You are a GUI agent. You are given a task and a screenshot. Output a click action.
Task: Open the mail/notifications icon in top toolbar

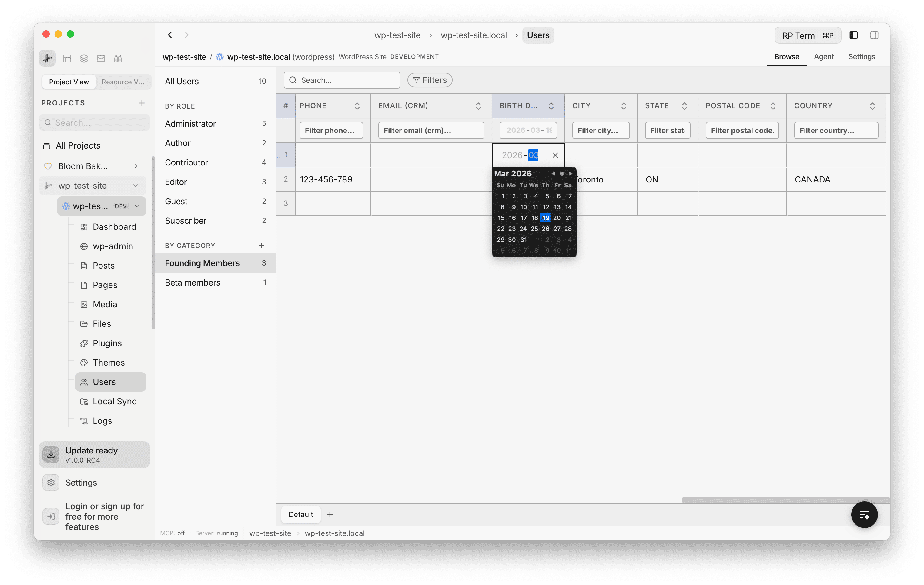pos(101,58)
